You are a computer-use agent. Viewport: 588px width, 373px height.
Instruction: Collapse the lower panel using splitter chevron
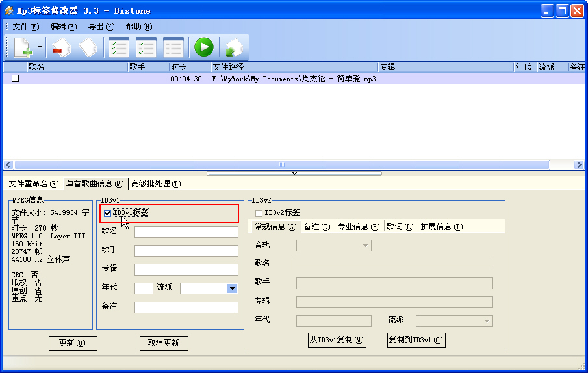pos(294,174)
